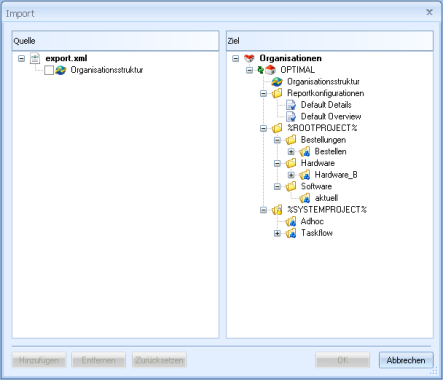Expand the Taskflow node
This screenshot has width=443, height=380.
pyautogui.click(x=277, y=233)
